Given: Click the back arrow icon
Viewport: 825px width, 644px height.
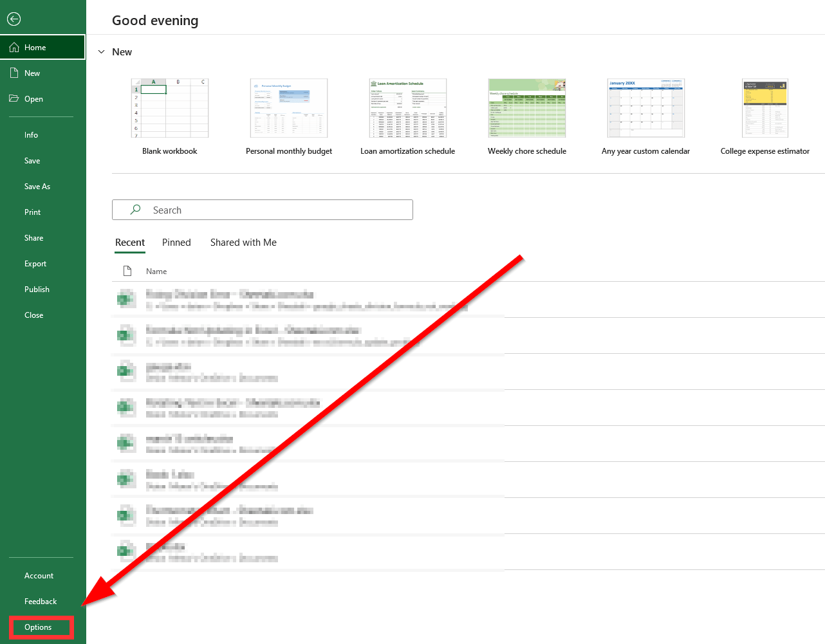Looking at the screenshot, I should tap(14, 19).
